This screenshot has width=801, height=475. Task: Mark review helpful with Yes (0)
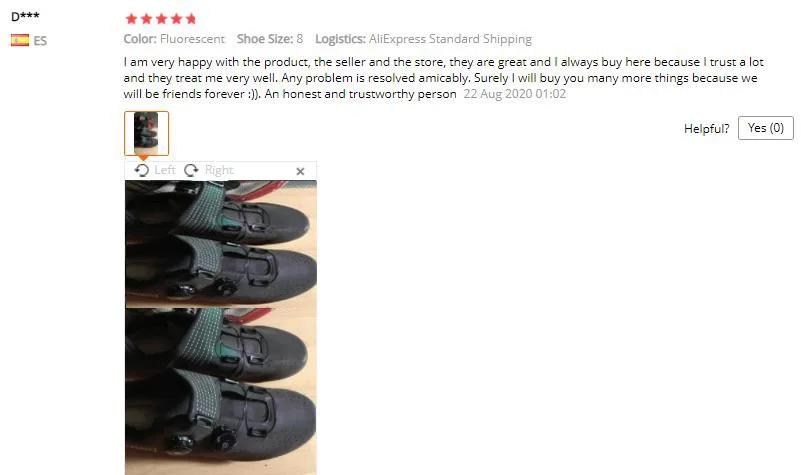[766, 128]
